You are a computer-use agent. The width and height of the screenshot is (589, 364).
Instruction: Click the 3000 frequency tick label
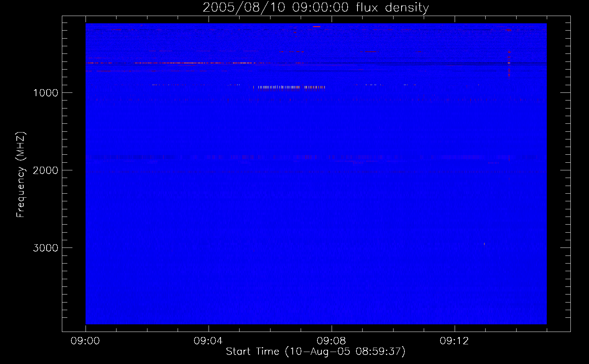tap(46, 248)
